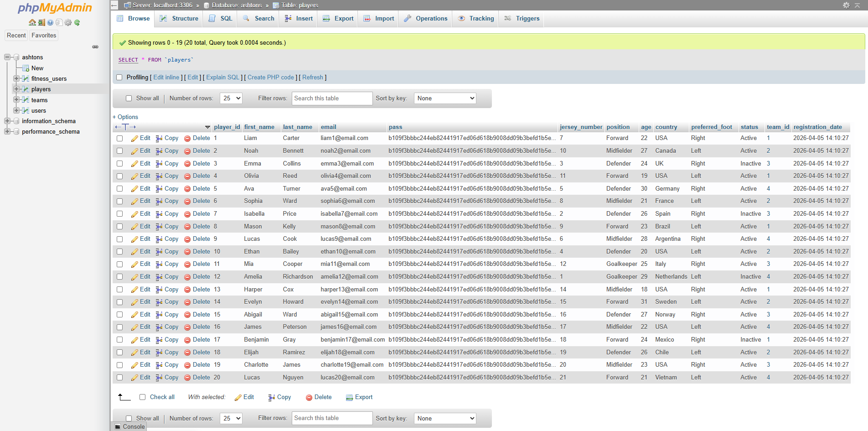Viewport: 868px width, 431px height.
Task: Open the top Number of rows dropdown
Action: coord(231,99)
